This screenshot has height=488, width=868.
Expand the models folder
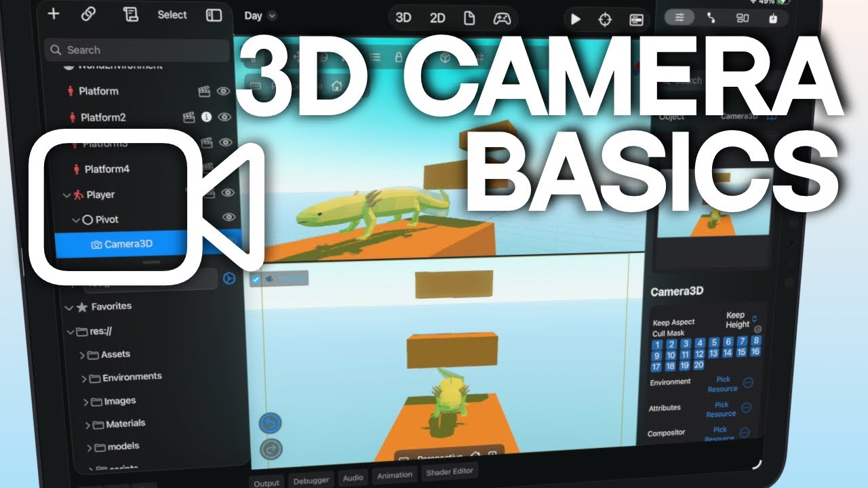pos(90,448)
